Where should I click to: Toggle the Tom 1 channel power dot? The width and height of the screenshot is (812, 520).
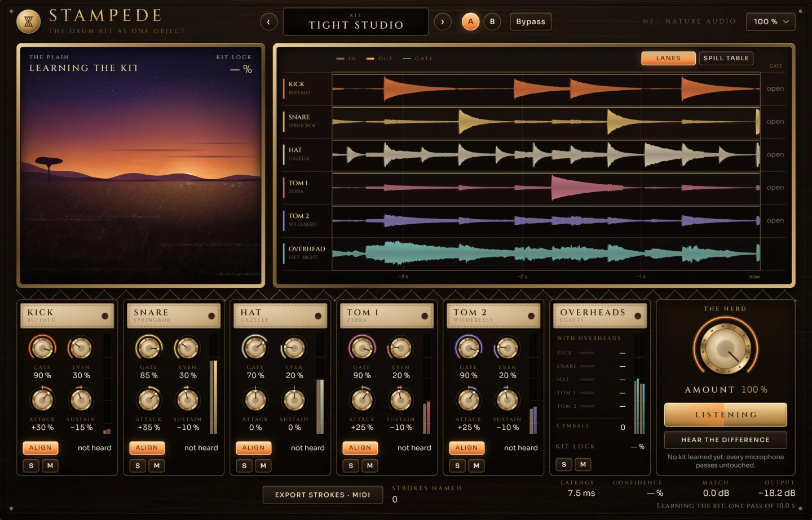(x=425, y=316)
